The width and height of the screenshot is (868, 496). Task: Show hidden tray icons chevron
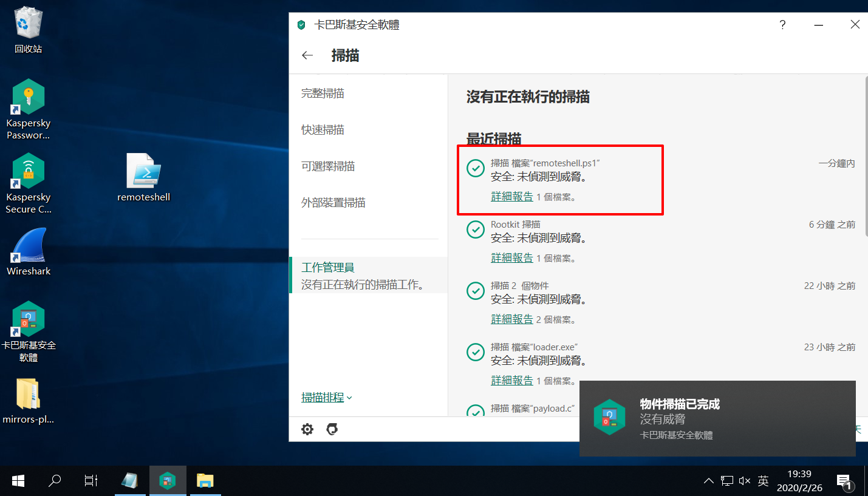click(x=709, y=481)
